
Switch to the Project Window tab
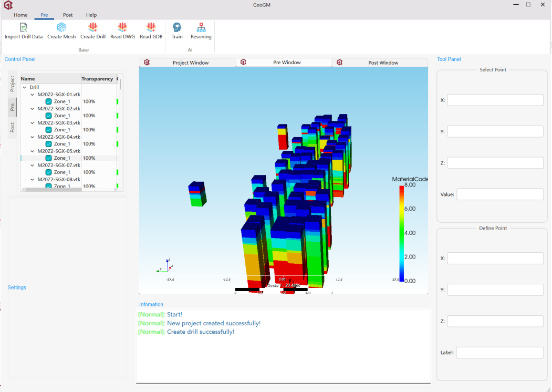pos(190,63)
